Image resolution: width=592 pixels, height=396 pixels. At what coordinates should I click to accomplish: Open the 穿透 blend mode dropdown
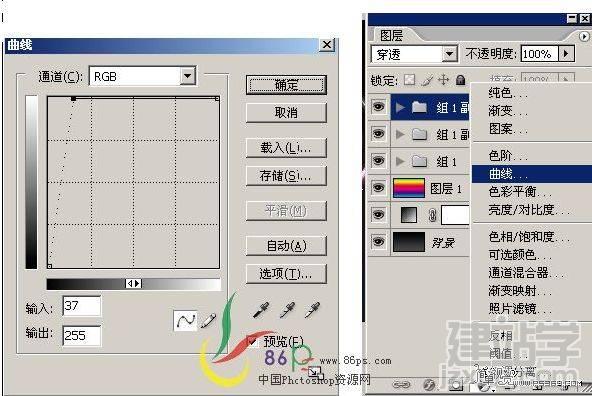(449, 54)
